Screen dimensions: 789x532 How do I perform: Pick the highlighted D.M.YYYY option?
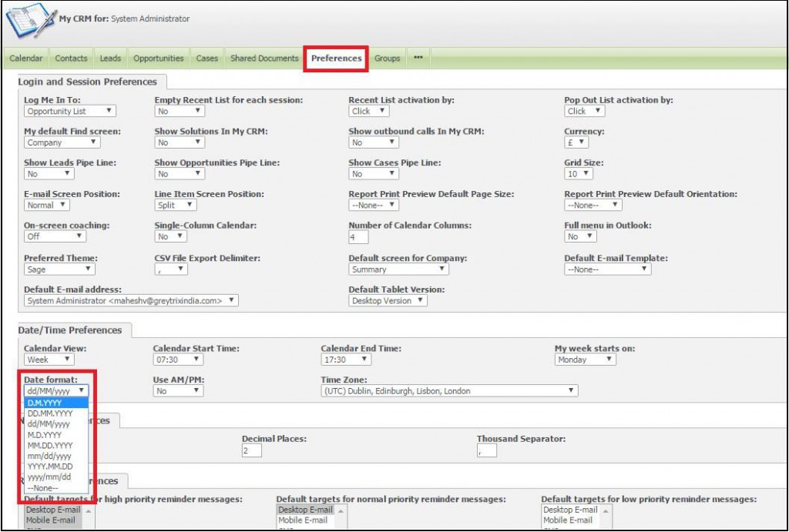click(45, 403)
